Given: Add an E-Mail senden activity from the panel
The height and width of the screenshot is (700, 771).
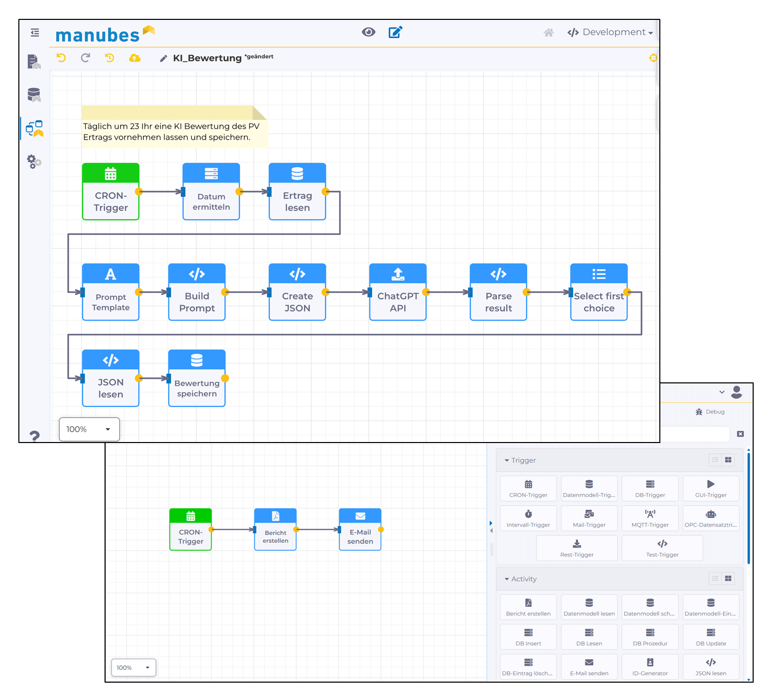Looking at the screenshot, I should coord(589,666).
